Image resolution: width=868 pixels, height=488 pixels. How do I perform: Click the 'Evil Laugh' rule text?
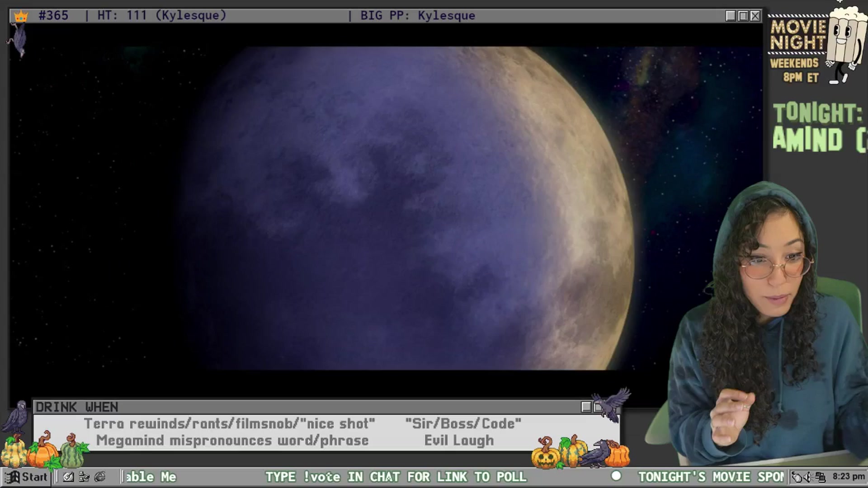(x=459, y=441)
